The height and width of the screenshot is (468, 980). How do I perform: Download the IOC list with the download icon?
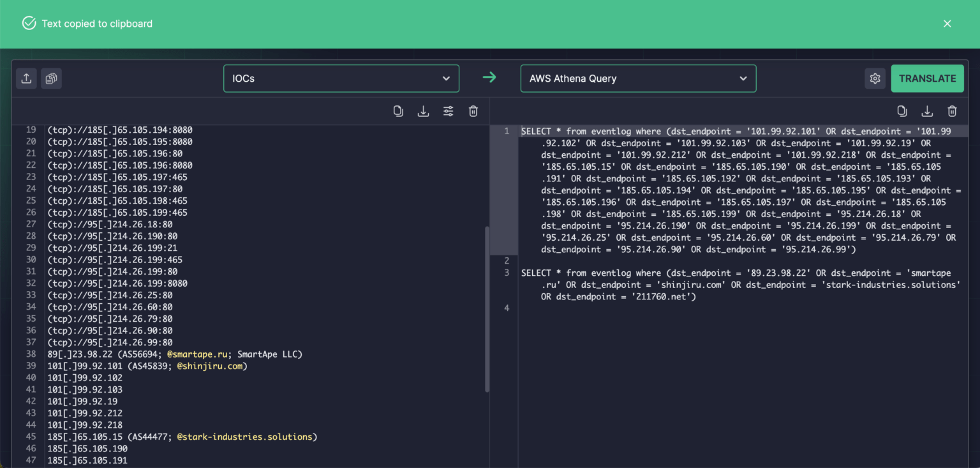point(423,110)
